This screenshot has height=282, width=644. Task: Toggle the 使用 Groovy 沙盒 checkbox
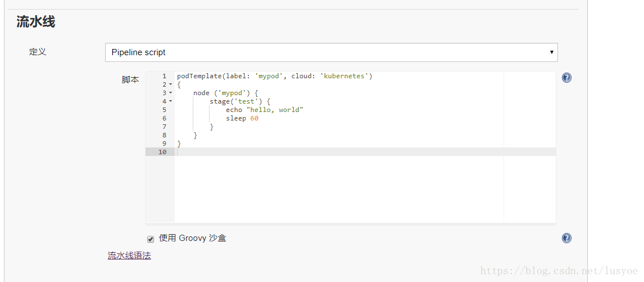point(151,239)
